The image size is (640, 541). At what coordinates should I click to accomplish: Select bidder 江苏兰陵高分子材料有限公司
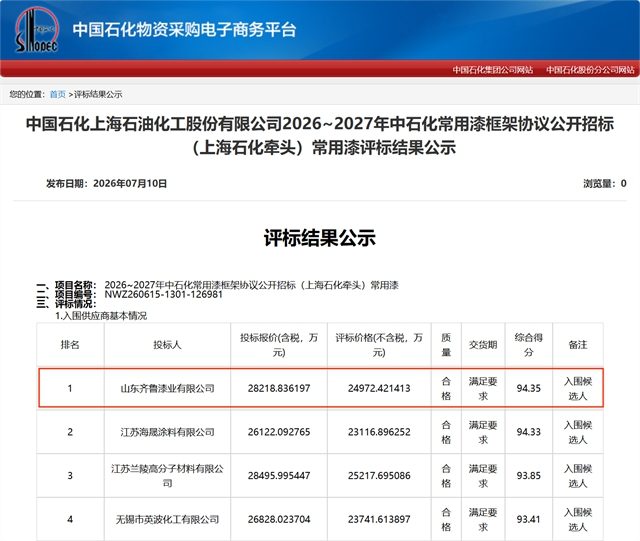tap(167, 476)
